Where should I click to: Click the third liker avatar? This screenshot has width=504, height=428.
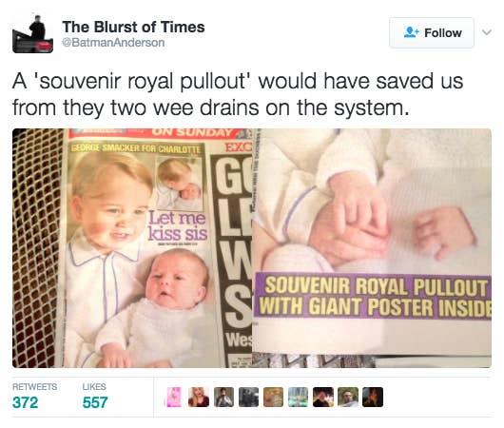(x=223, y=398)
